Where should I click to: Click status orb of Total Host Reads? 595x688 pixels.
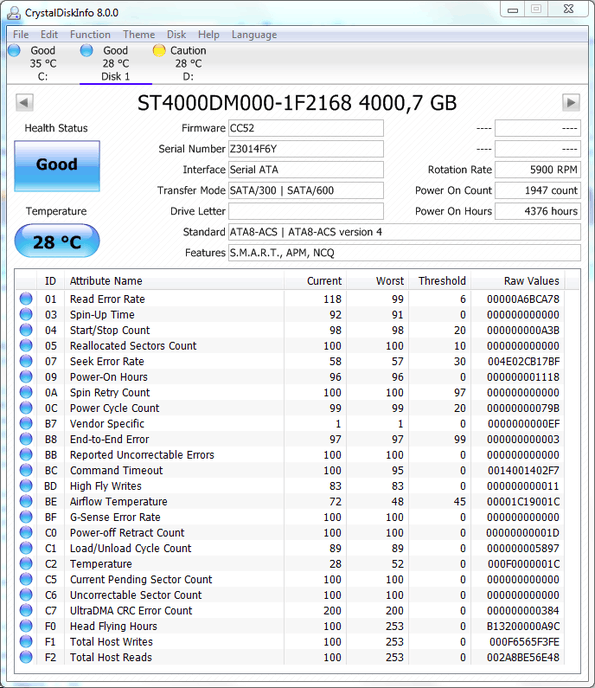pyautogui.click(x=26, y=657)
